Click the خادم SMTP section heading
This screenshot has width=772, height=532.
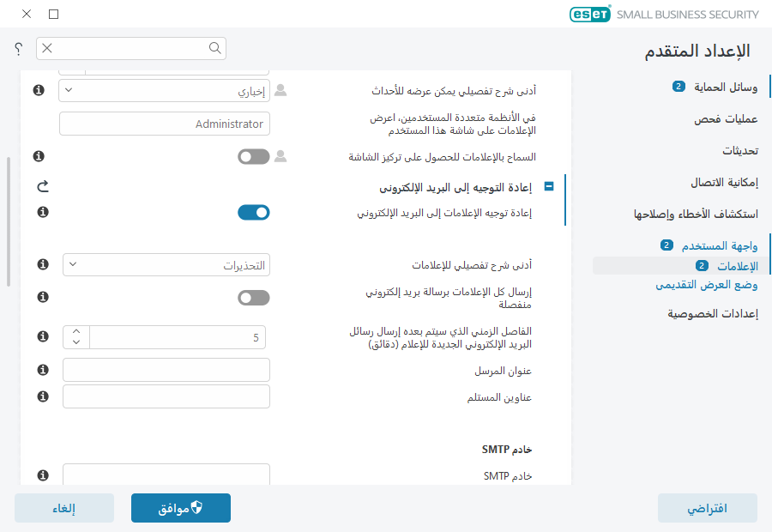point(507,450)
